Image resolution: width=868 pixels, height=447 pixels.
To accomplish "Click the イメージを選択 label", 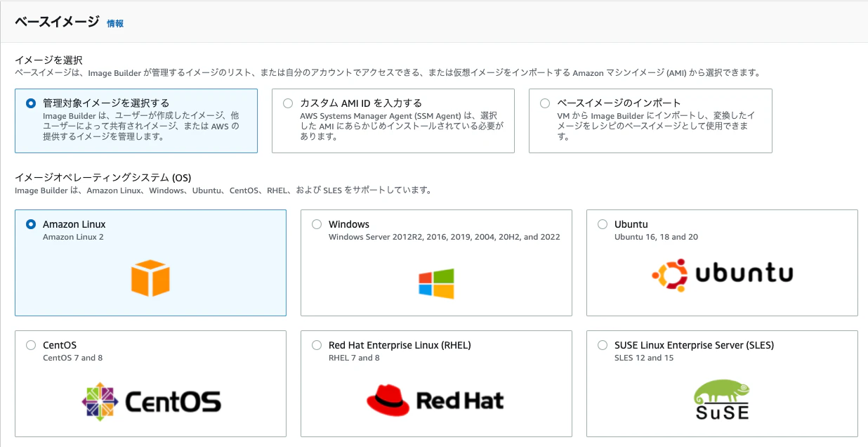I will (x=48, y=60).
